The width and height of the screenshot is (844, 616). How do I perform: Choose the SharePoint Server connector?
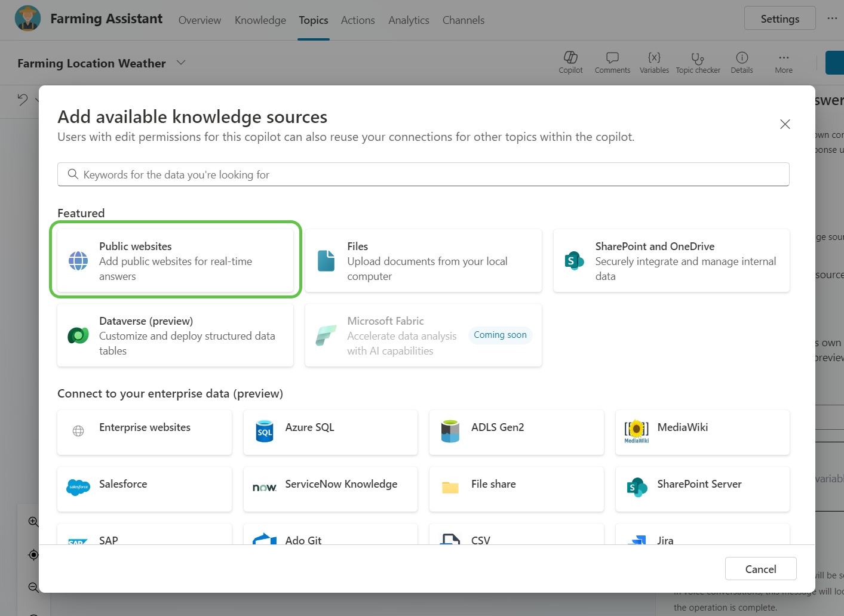(x=702, y=489)
